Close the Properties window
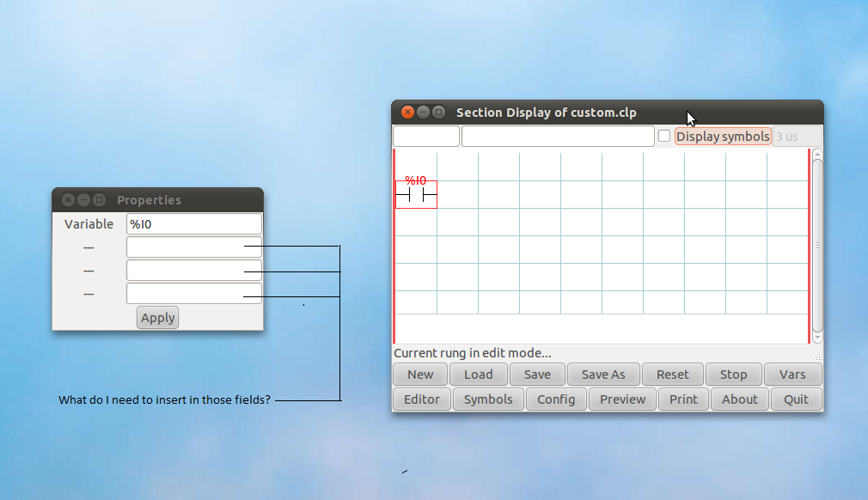 click(68, 199)
